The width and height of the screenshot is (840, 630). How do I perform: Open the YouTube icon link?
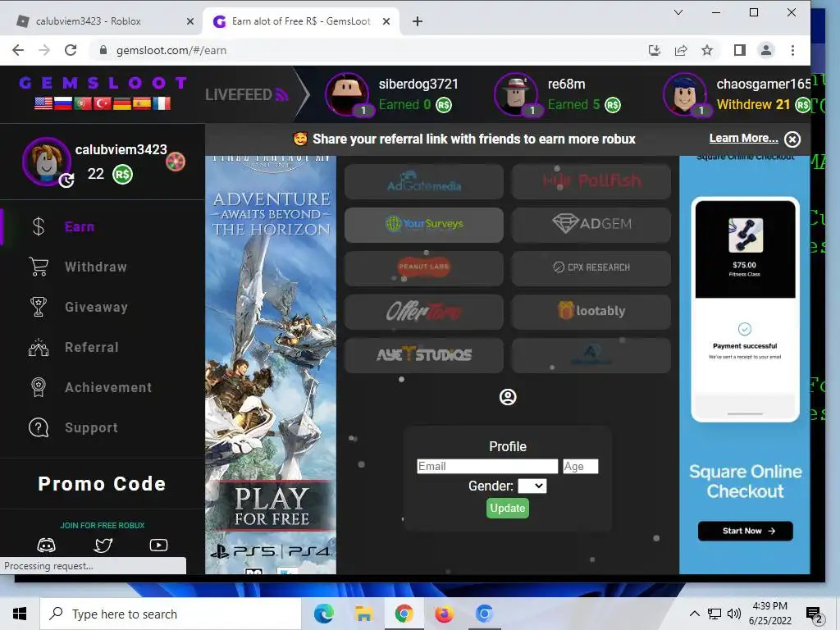coord(158,546)
